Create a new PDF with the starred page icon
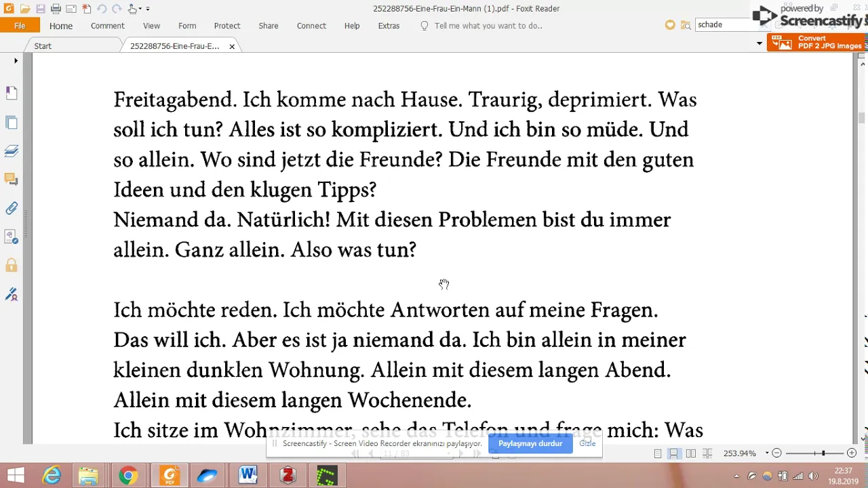Image resolution: width=868 pixels, height=488 pixels. click(x=86, y=9)
